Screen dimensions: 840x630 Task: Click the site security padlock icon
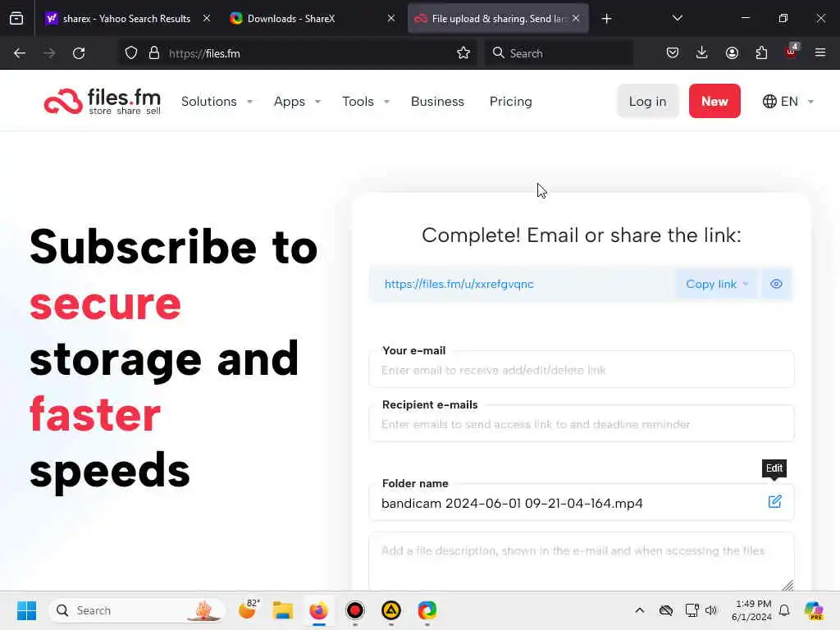tap(154, 53)
